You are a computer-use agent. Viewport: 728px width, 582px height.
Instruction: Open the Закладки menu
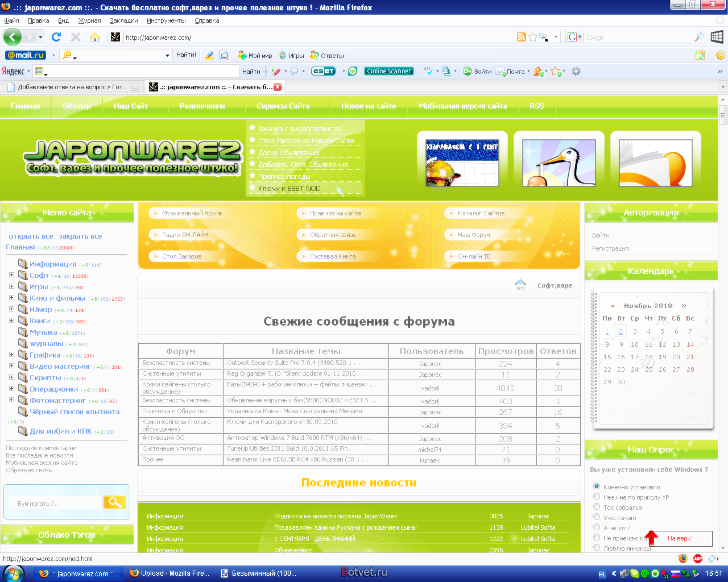[x=124, y=20]
